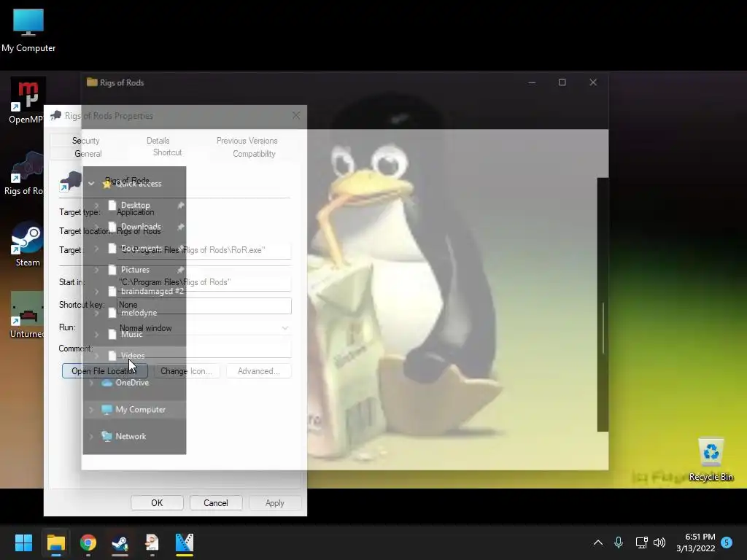Launch Google Chrome from the taskbar
Viewport: 747px width, 560px height.
tap(88, 542)
